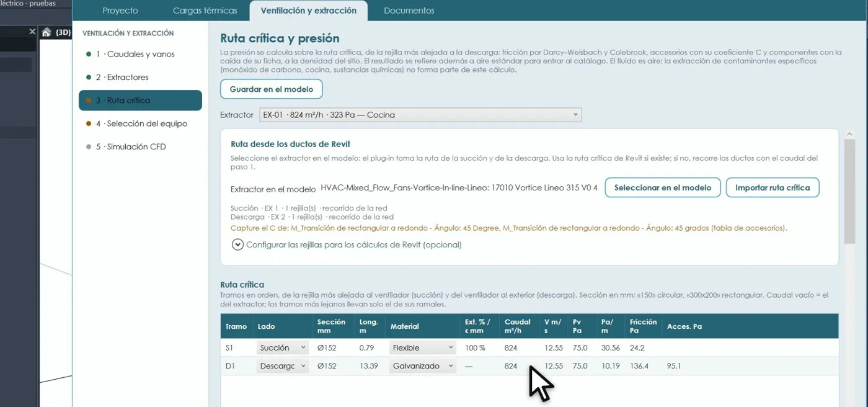The image size is (868, 407).
Task: Open the Extractor EX-01 dropdown
Action: point(420,115)
